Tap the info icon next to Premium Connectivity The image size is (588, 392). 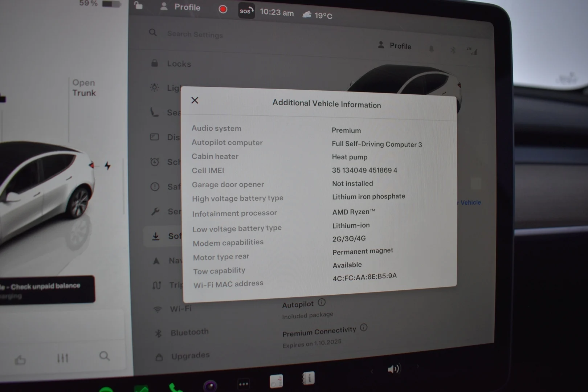click(364, 327)
